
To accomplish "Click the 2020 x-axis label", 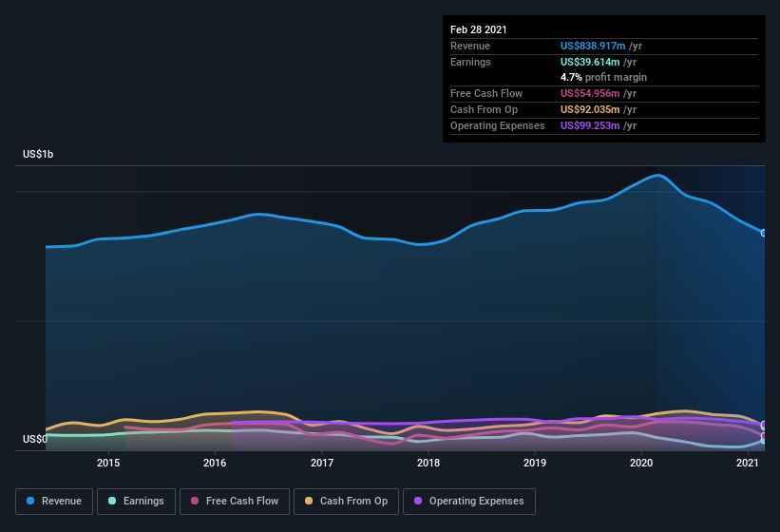I will point(641,463).
